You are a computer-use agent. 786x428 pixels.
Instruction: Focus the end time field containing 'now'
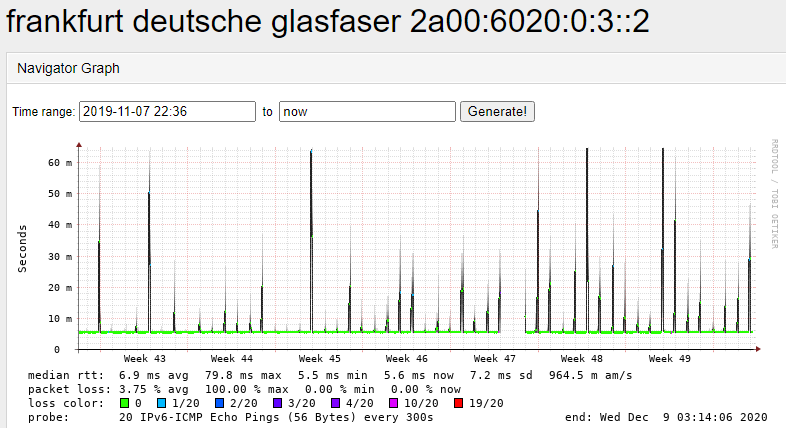click(367, 111)
